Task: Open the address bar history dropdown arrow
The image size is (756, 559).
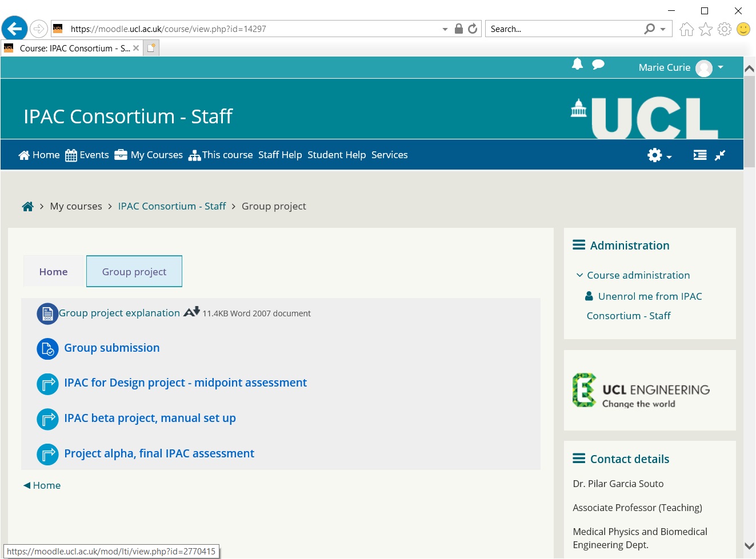Action: click(x=445, y=29)
